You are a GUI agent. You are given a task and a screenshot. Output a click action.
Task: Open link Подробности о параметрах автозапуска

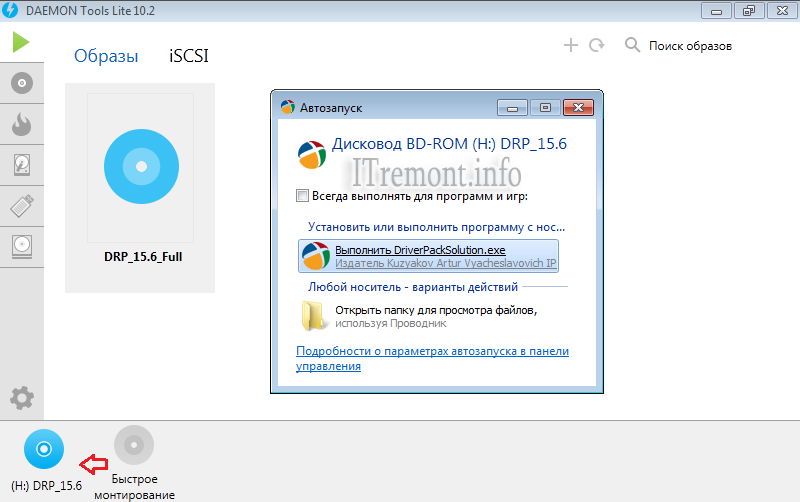pos(432,358)
